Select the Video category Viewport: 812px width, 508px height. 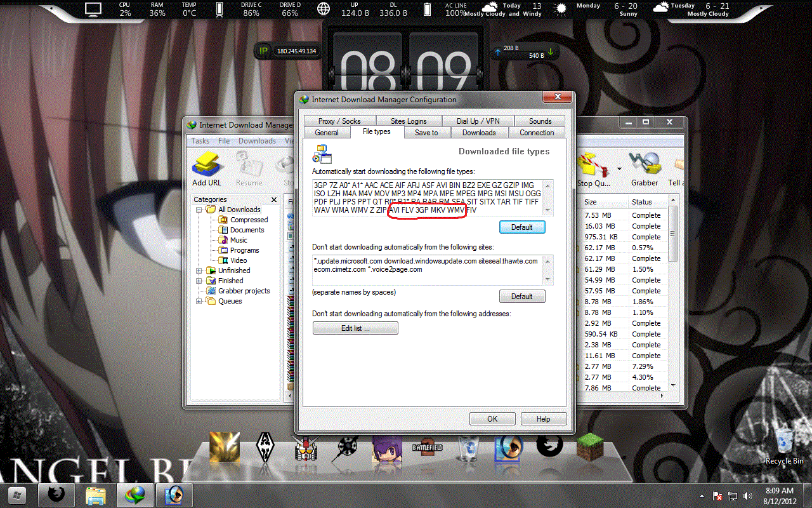[239, 260]
